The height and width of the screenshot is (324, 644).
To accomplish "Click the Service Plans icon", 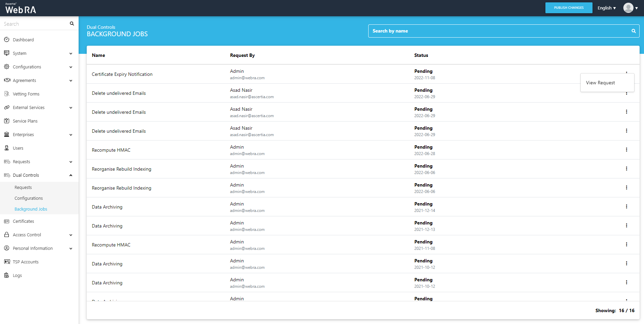I will coord(6,121).
